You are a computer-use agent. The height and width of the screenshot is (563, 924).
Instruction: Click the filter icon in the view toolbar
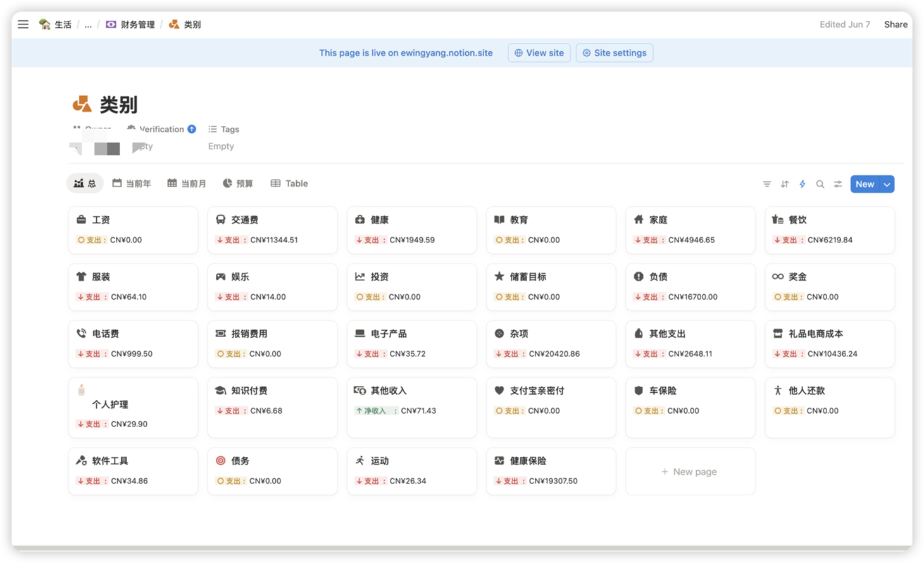tap(766, 183)
